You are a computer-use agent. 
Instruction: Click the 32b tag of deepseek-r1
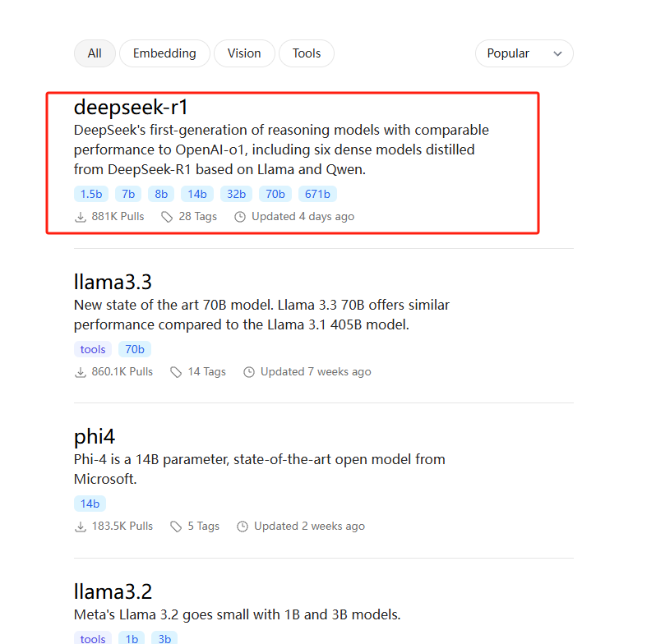(237, 194)
